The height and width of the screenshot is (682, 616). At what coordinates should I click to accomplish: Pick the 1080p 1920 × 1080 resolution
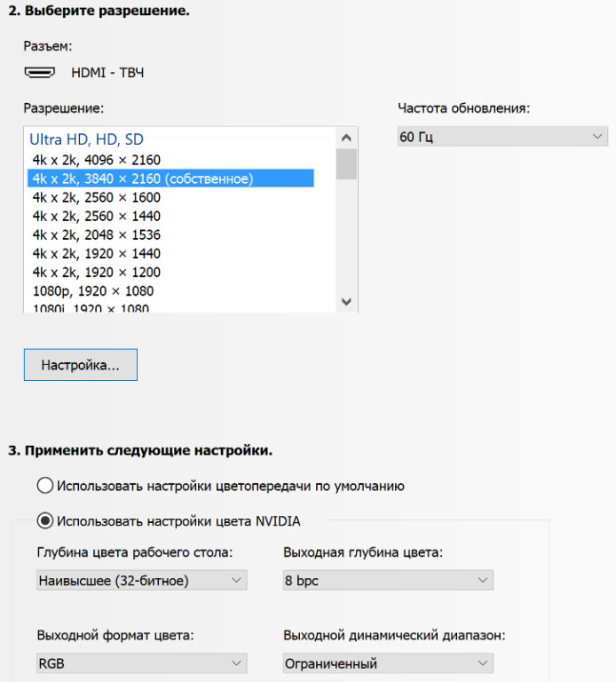(x=93, y=290)
